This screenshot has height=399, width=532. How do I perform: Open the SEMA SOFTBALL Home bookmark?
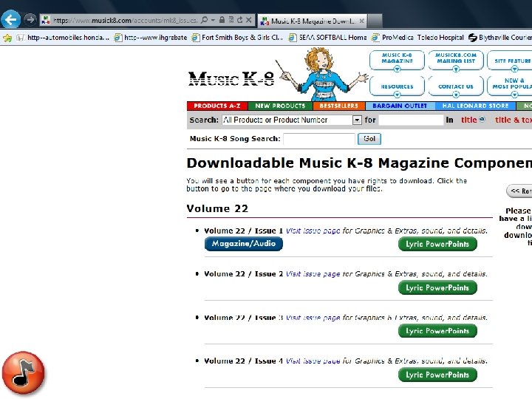(328, 38)
